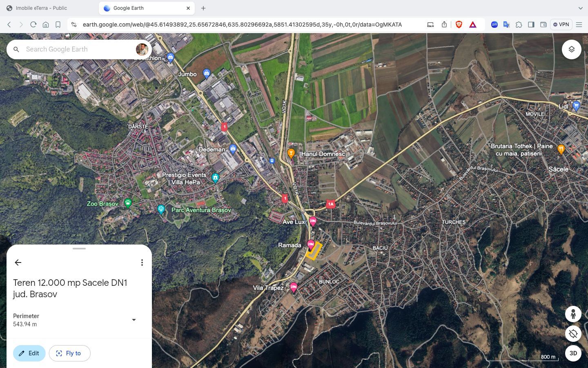Click the Hanul Domnesc restaurant marker
588x368 pixels.
(x=291, y=154)
